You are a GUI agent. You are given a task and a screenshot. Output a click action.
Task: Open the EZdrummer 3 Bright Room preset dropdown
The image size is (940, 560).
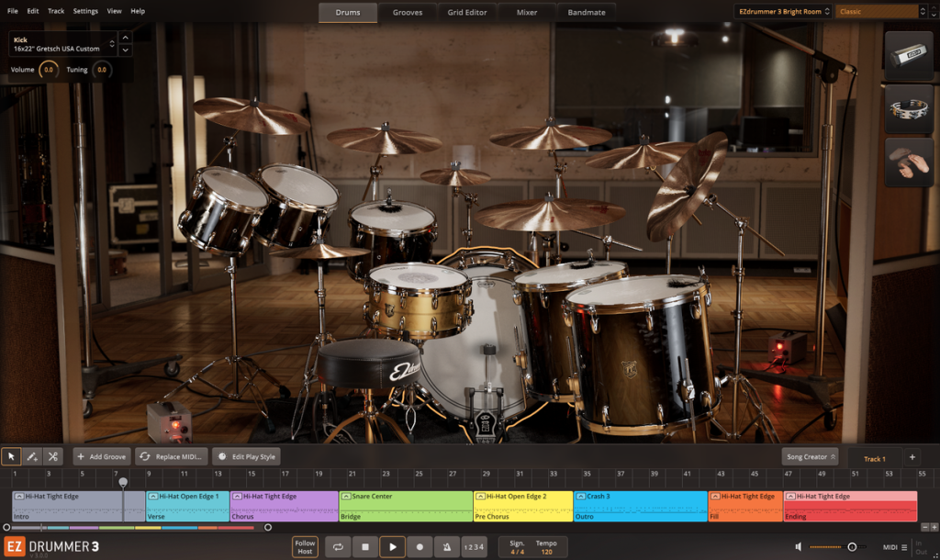(781, 12)
